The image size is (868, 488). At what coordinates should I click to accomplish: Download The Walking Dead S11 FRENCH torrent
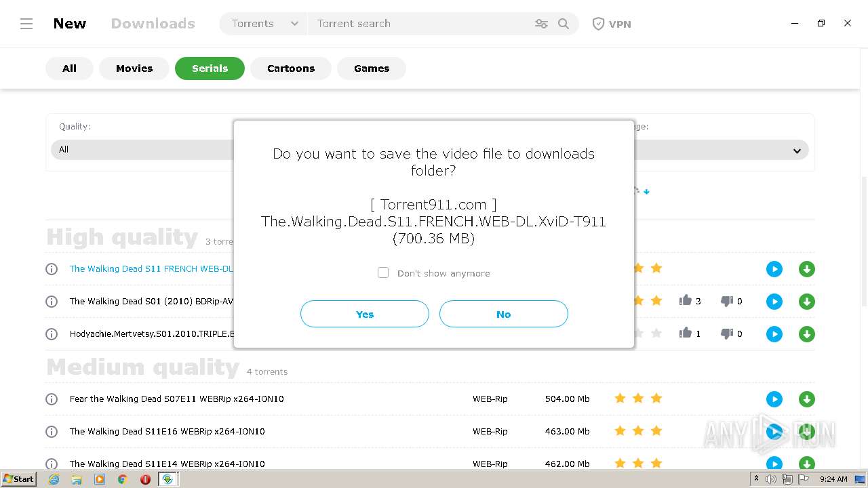(807, 269)
